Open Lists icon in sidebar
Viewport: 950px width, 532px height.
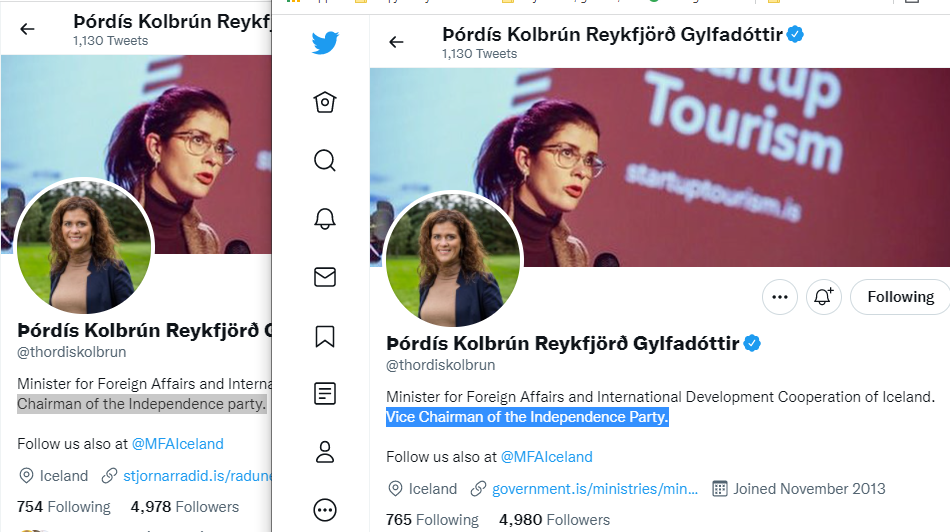click(x=325, y=393)
